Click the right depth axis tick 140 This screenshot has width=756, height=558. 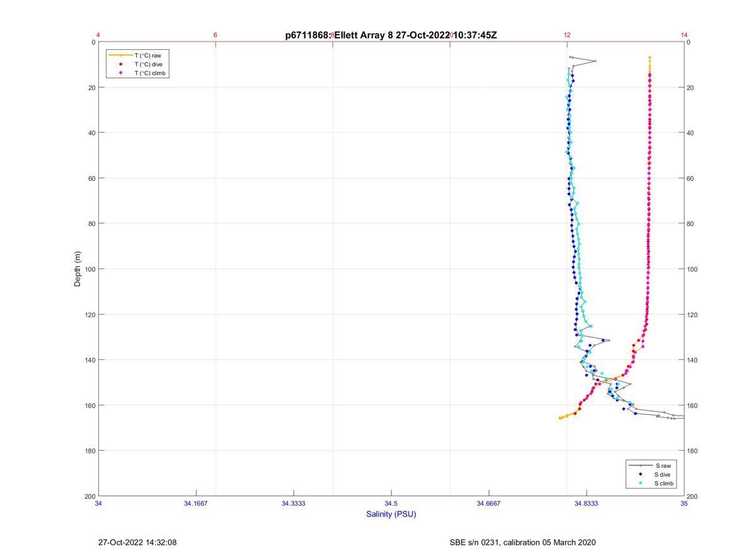click(692, 360)
